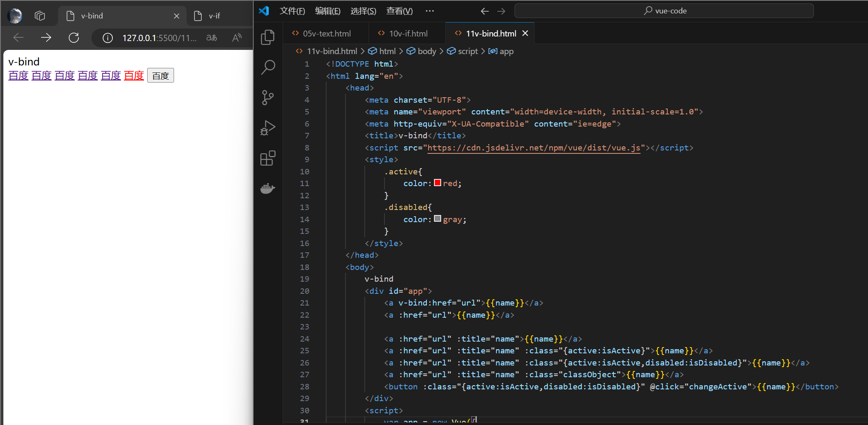Click the read aloud icon in address bar
The width and height of the screenshot is (868, 425).
237,38
